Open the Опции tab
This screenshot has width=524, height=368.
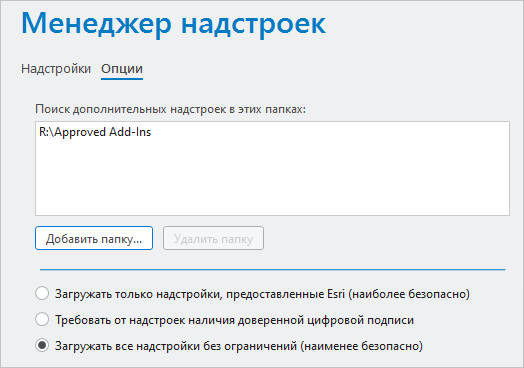point(122,69)
